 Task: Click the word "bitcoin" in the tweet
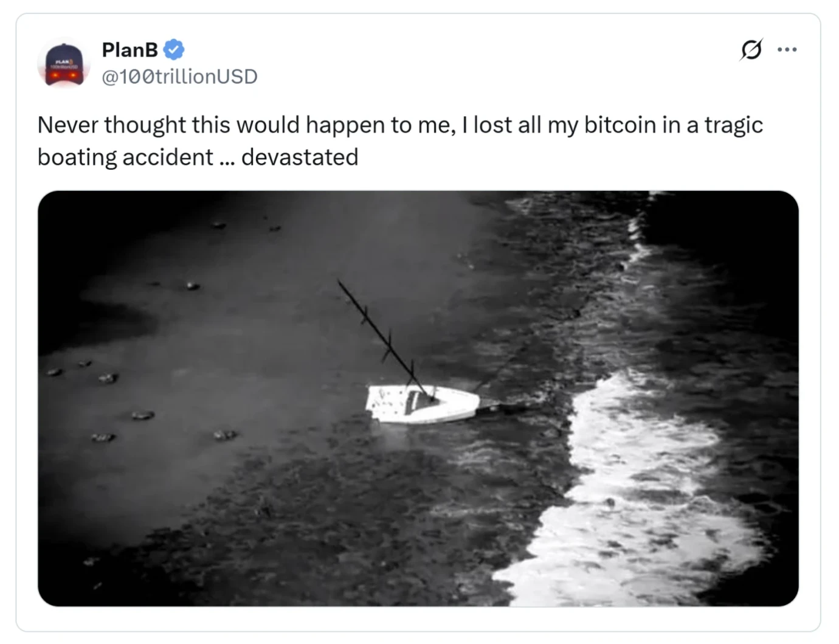click(x=620, y=125)
